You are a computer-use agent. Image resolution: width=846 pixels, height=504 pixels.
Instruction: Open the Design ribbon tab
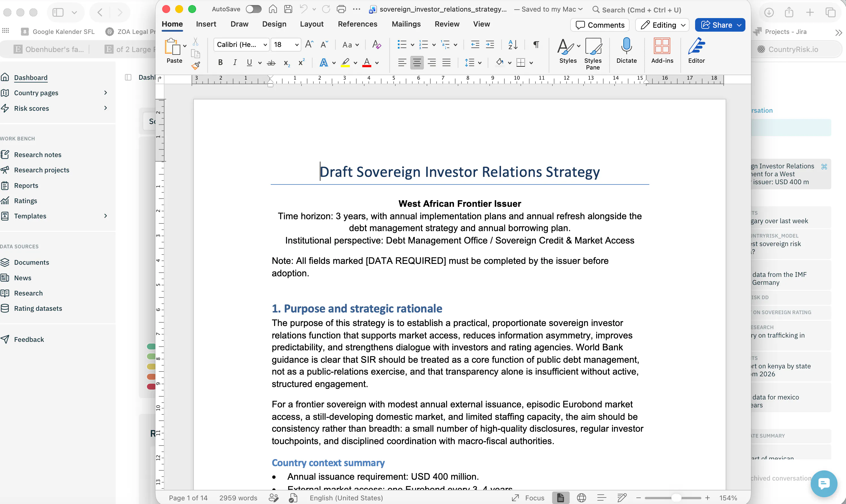click(x=274, y=24)
